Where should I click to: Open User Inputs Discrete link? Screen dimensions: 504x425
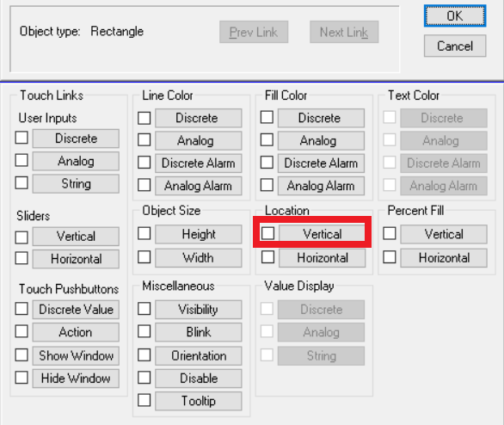click(x=76, y=139)
